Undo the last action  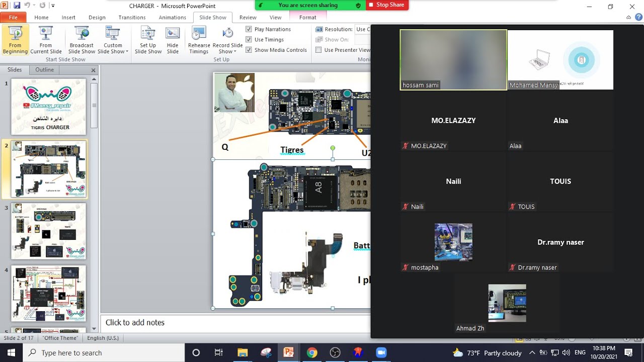click(28, 6)
